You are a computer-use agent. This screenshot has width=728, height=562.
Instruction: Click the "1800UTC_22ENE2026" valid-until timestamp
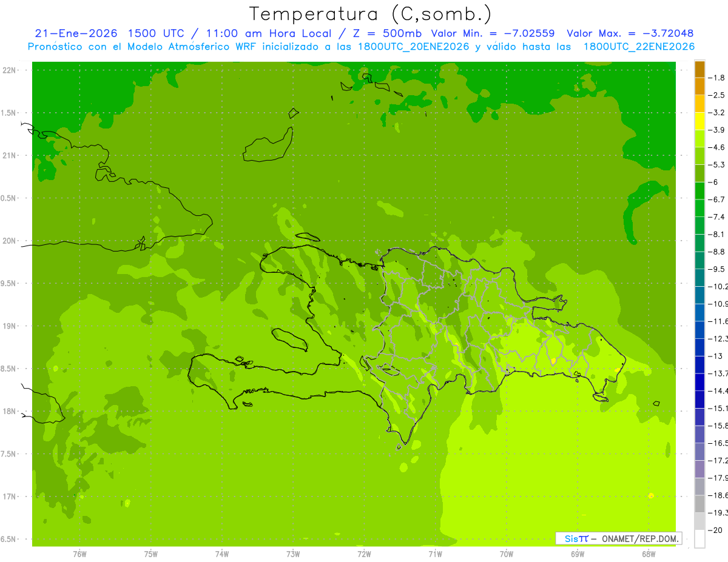639,47
